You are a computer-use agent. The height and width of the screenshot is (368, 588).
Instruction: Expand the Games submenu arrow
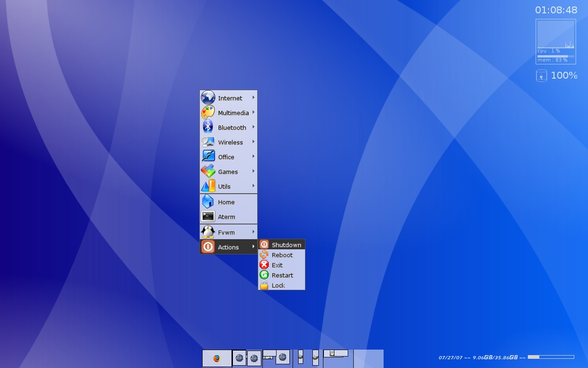click(x=253, y=171)
